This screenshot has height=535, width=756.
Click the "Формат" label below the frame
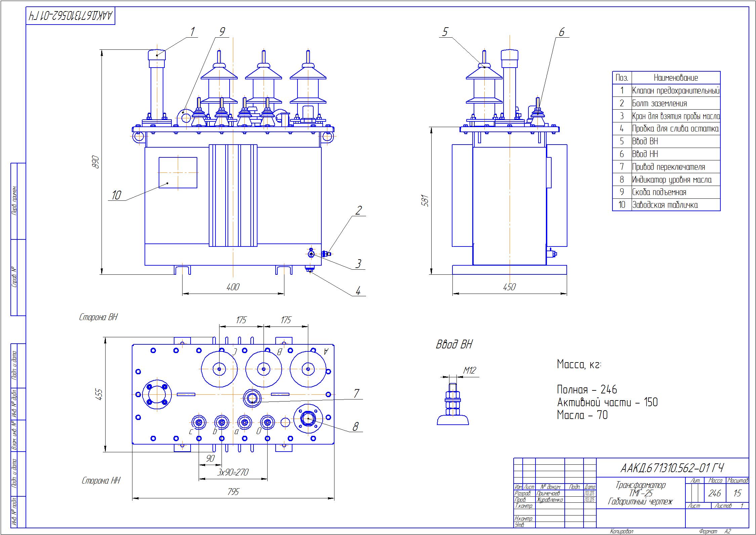pos(708,532)
